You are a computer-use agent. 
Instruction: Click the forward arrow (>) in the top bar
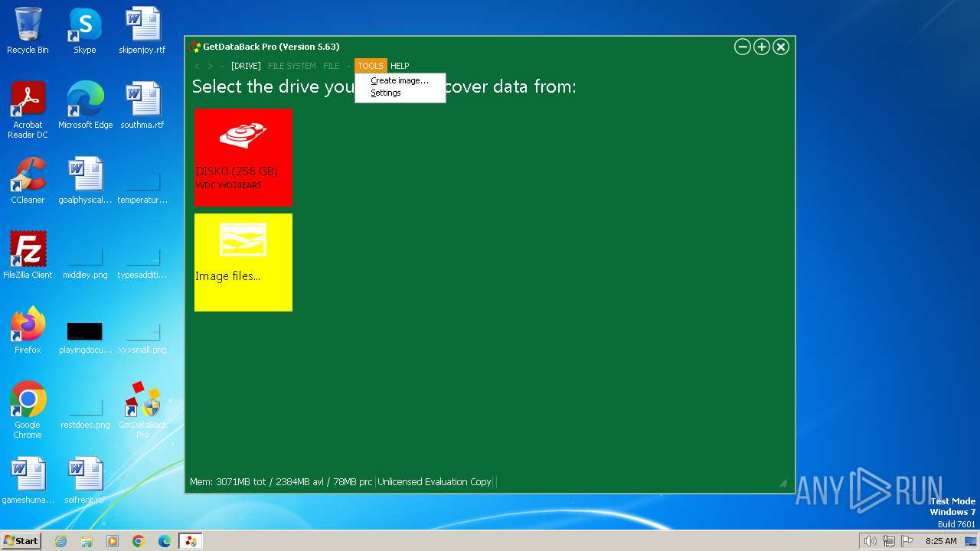point(211,66)
